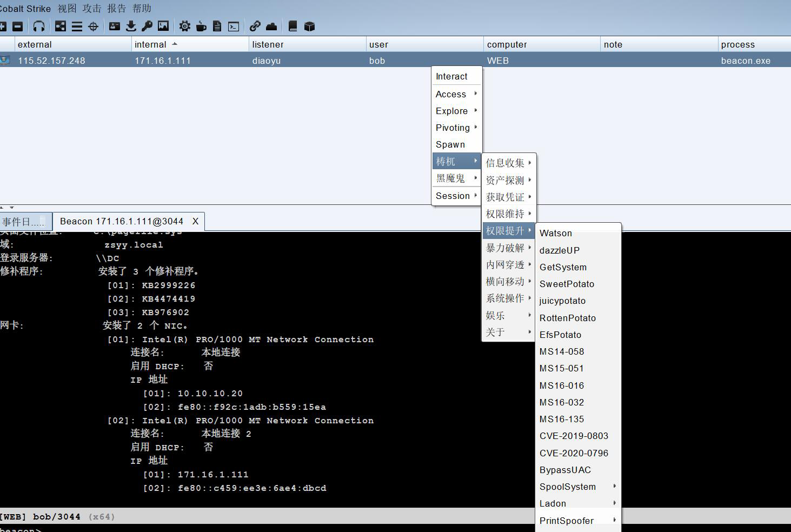
Task: Open Listeners via the headphones icon
Action: point(39,26)
